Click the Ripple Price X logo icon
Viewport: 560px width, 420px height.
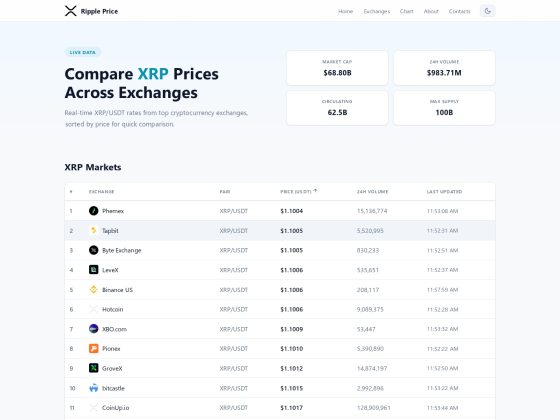click(71, 11)
